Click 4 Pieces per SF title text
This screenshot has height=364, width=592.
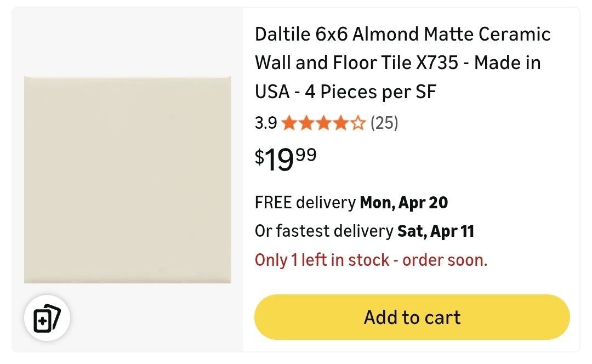371,92
